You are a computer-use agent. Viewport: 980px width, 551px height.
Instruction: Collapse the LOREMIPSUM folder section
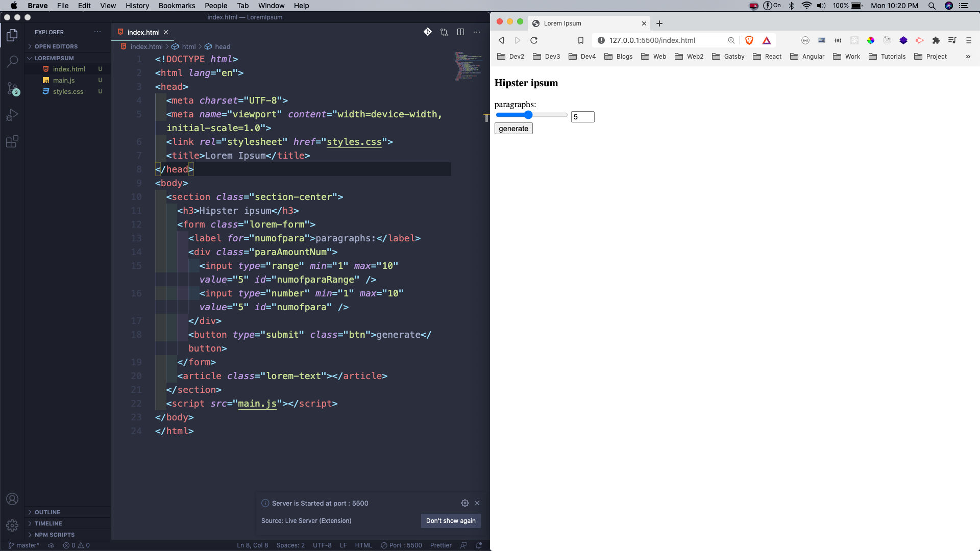coord(67,58)
